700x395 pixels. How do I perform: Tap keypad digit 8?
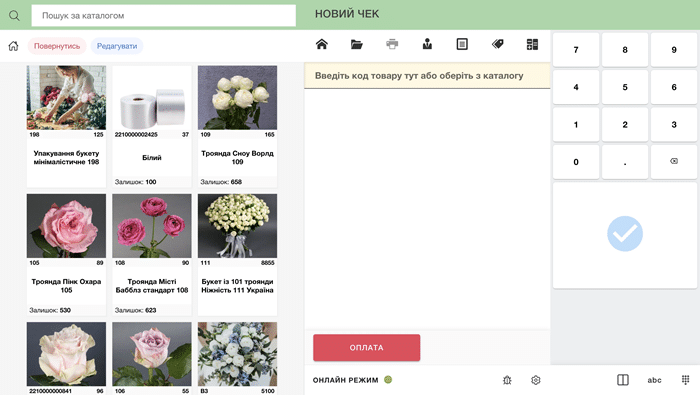[625, 50]
